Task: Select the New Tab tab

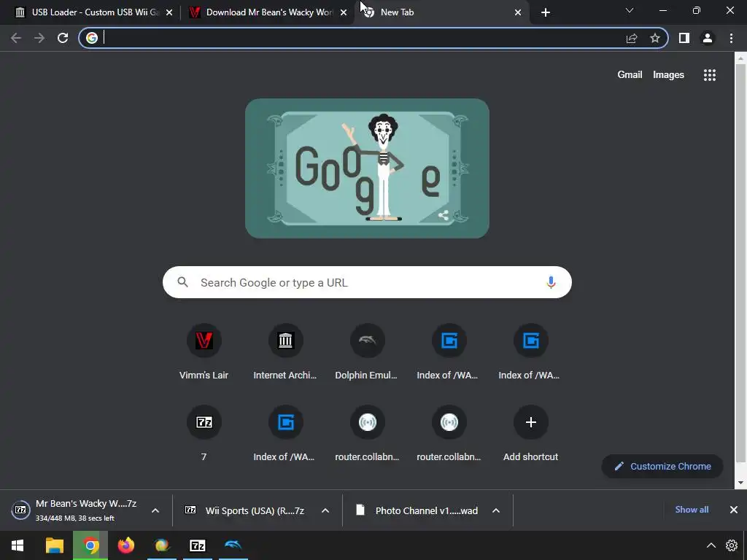Action: [443, 12]
